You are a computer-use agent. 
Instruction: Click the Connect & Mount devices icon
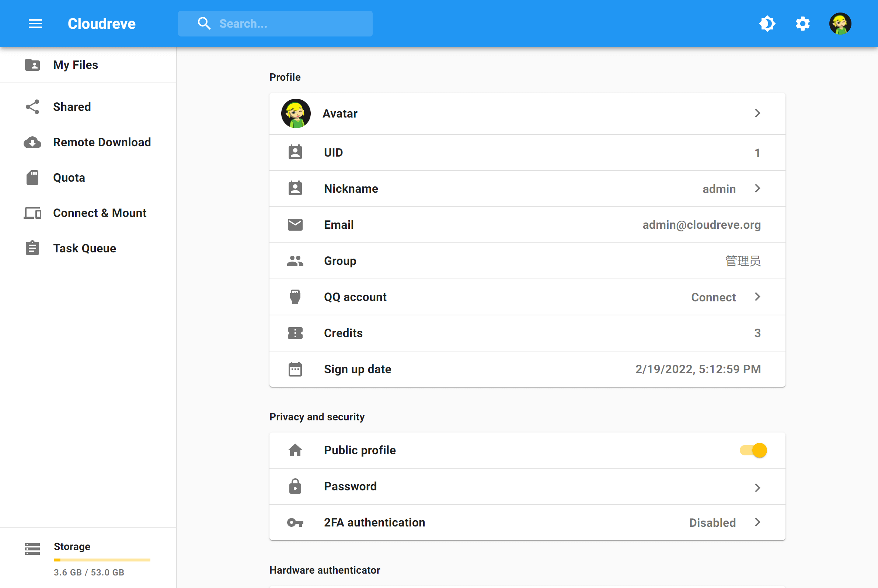(32, 213)
